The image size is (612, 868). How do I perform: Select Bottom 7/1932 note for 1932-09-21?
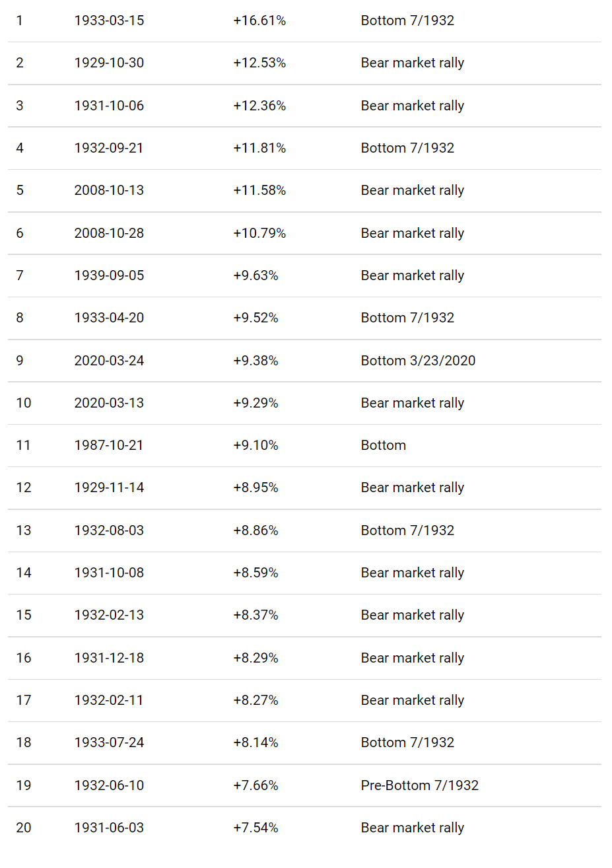click(x=407, y=148)
